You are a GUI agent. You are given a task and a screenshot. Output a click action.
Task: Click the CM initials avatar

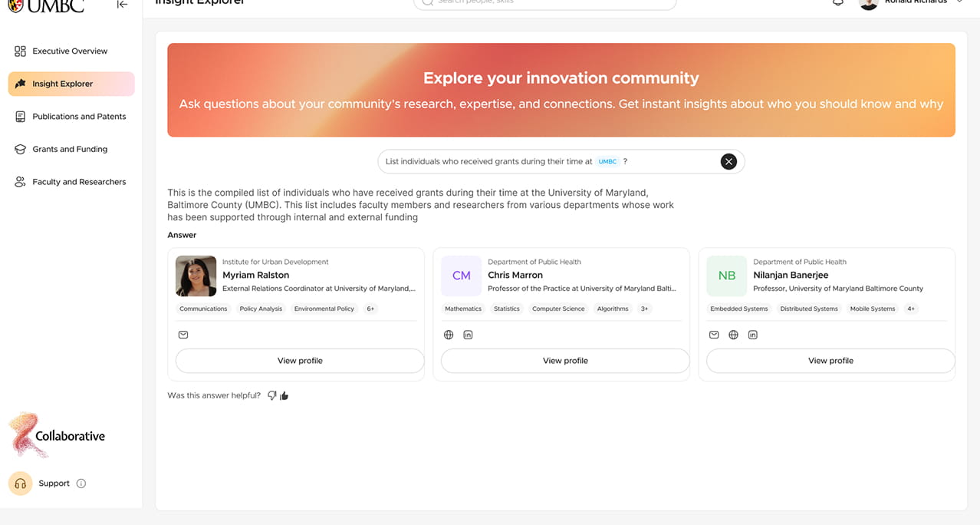(x=461, y=276)
